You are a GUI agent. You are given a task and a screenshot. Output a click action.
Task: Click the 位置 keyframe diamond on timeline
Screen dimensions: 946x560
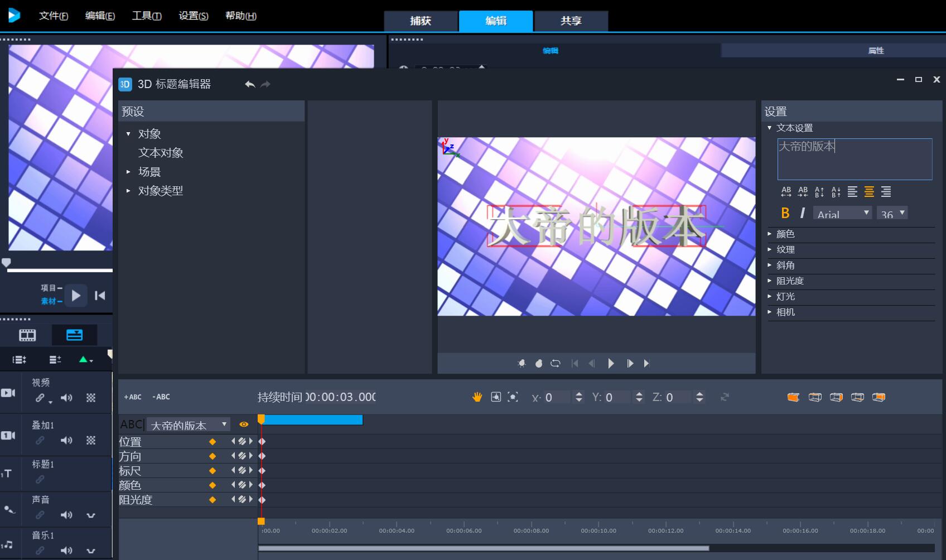coord(262,442)
